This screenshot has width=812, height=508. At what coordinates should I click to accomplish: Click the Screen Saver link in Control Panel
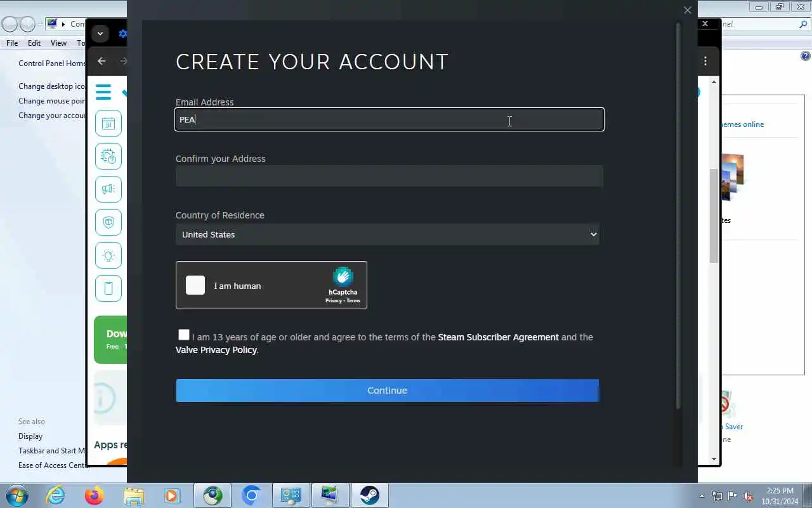click(x=732, y=427)
